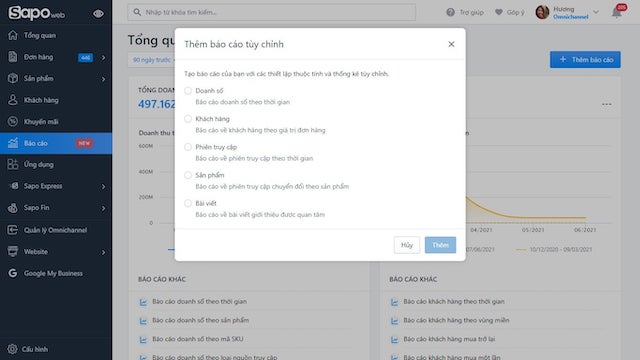Click the Báo cáo chart icon
Viewport: 640px width, 360px height.
pos(13,143)
